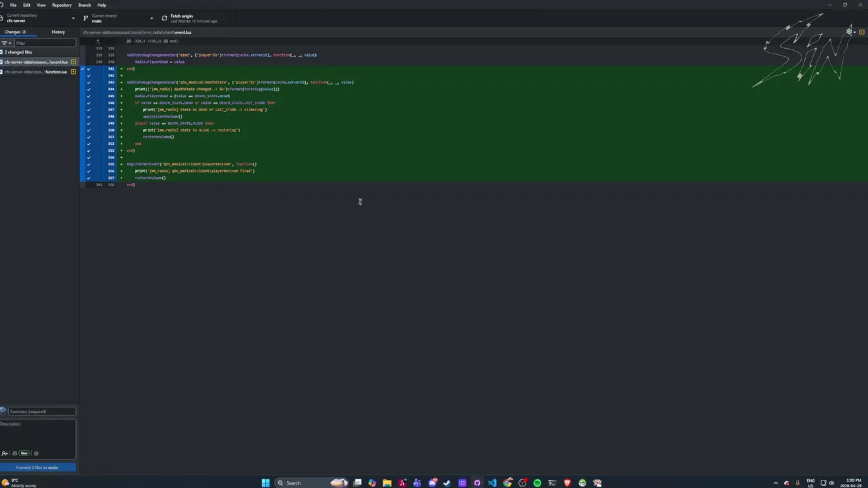868x488 pixels.
Task: Click the microphone icon in the system tray
Action: click(797, 483)
